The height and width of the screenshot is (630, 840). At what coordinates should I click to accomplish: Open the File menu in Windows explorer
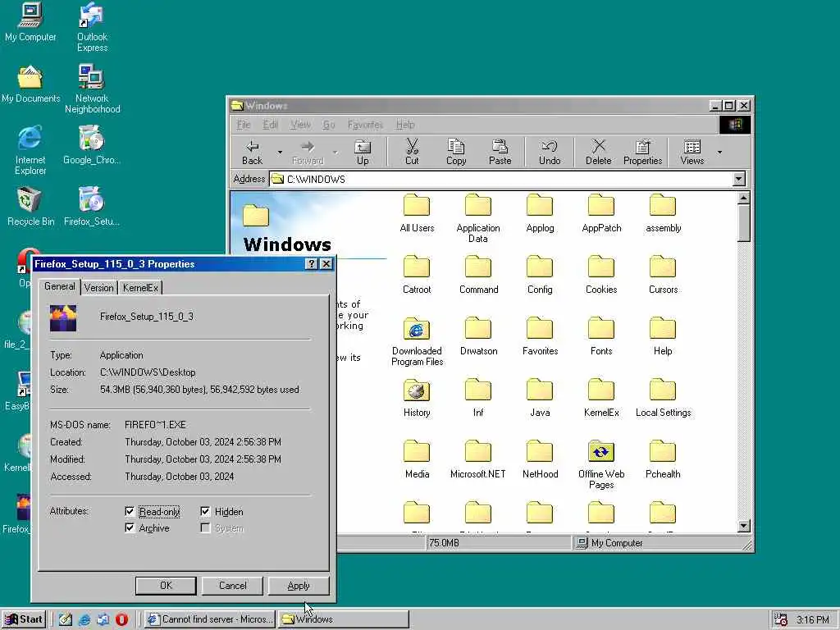[244, 125]
